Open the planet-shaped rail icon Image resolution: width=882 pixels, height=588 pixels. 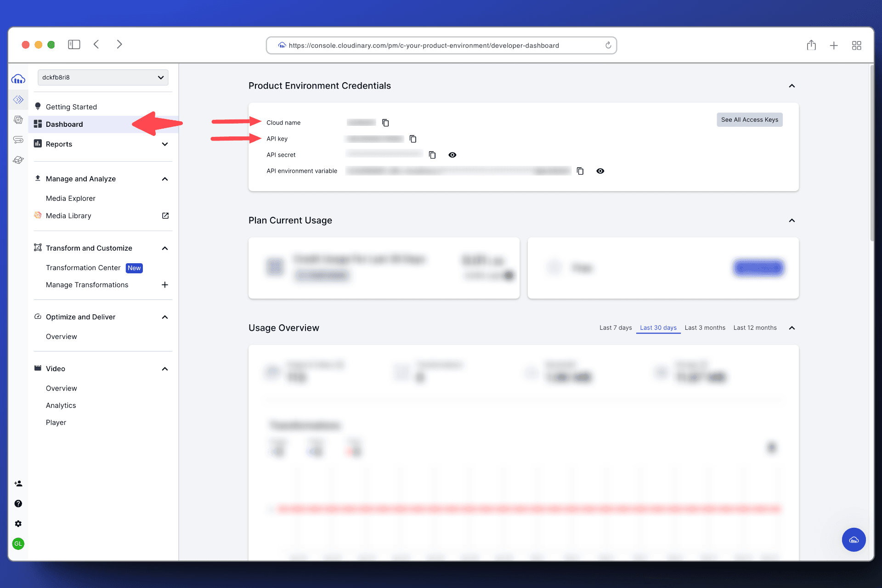18,160
